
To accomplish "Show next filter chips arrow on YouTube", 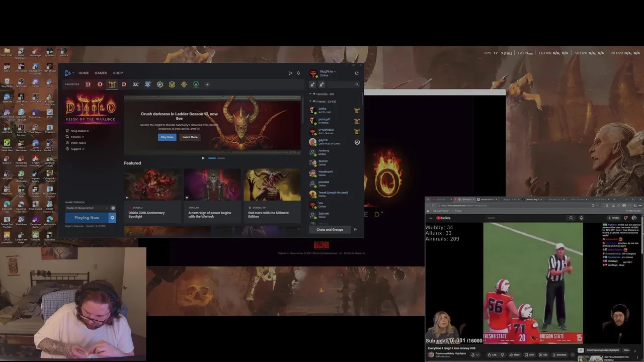I will [635, 350].
